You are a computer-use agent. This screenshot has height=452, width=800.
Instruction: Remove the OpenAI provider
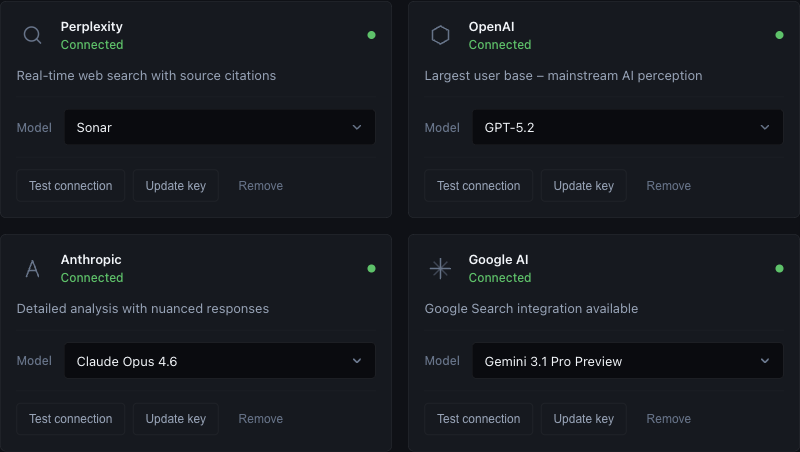(668, 186)
